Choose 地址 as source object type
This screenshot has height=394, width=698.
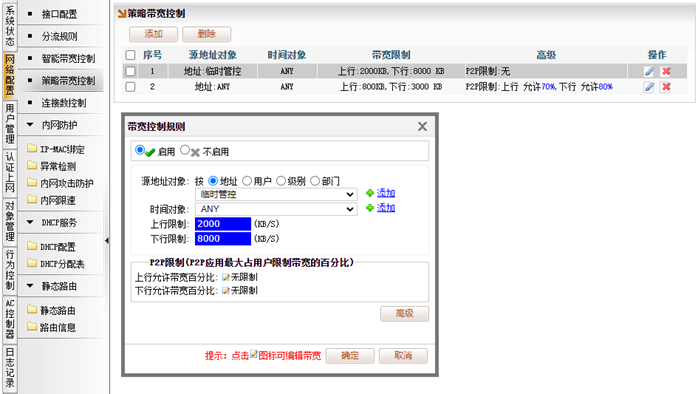[x=213, y=181]
